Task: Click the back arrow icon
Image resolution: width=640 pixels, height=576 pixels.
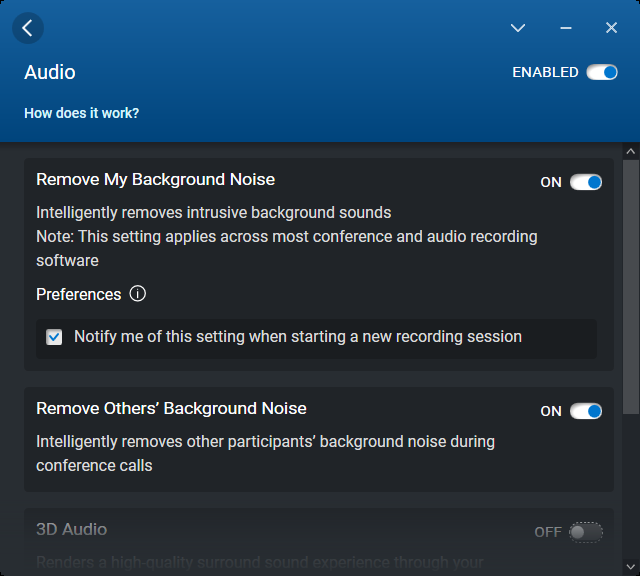Action: pyautogui.click(x=27, y=28)
